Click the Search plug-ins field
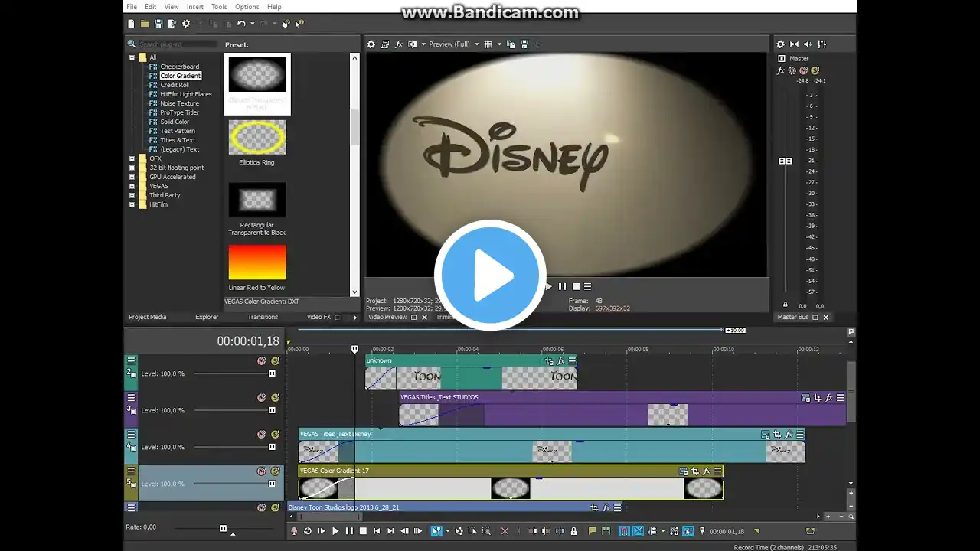 [178, 44]
